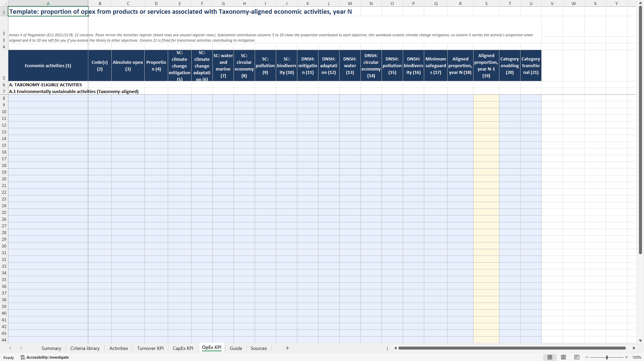Viewport: 644px width, 361px height.
Task: Add a new sheet with plus icon
Action: (287, 348)
